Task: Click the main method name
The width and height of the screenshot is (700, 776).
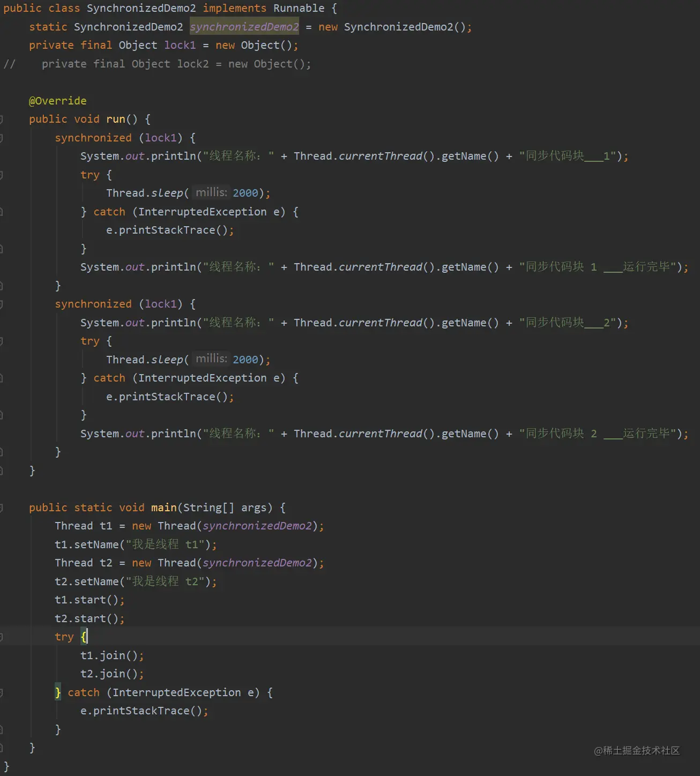Action: point(164,508)
